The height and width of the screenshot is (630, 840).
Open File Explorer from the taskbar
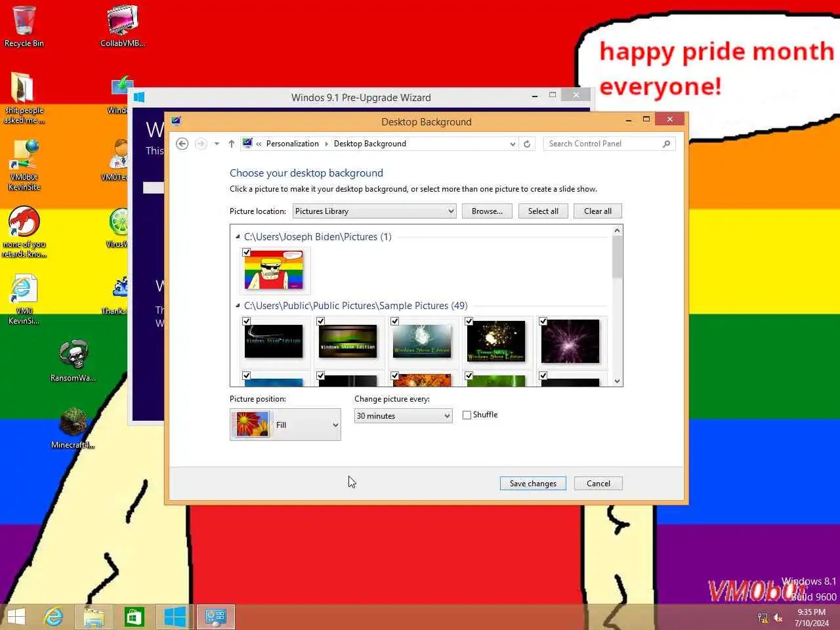(94, 617)
